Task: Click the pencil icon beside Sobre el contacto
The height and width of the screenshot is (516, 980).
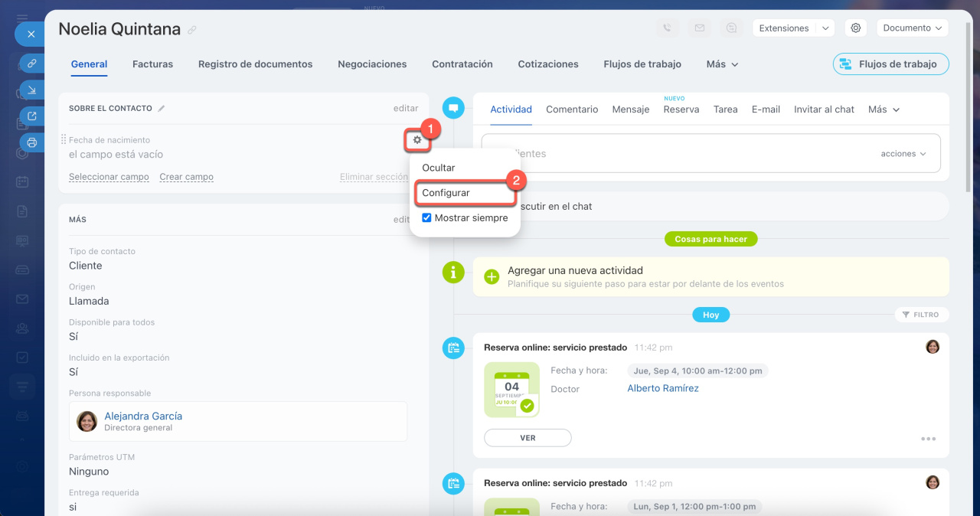Action: coord(162,109)
